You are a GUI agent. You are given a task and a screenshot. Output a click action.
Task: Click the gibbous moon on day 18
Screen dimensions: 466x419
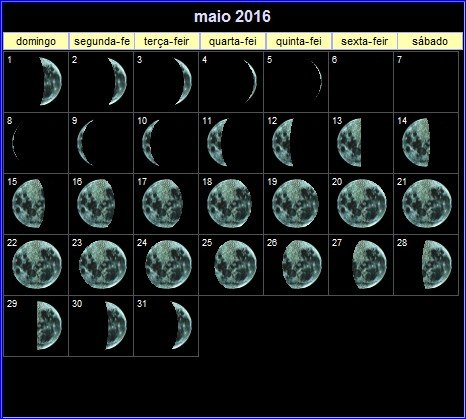pos(229,203)
